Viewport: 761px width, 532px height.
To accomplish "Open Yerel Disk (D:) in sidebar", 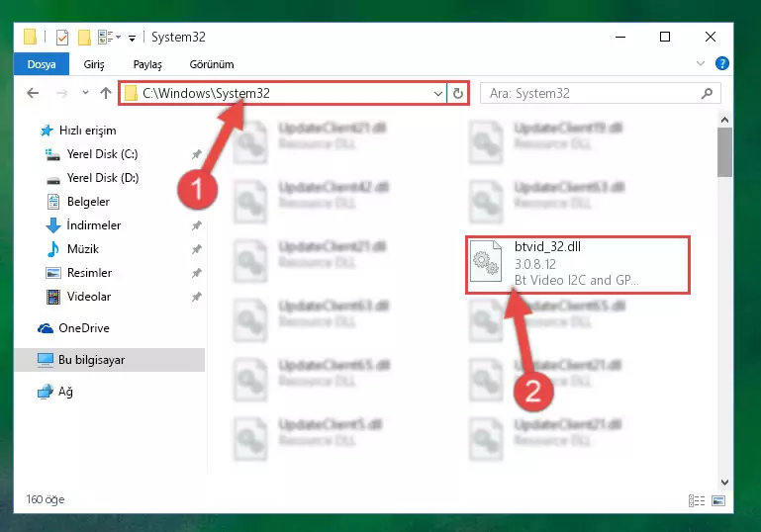I will (x=102, y=178).
